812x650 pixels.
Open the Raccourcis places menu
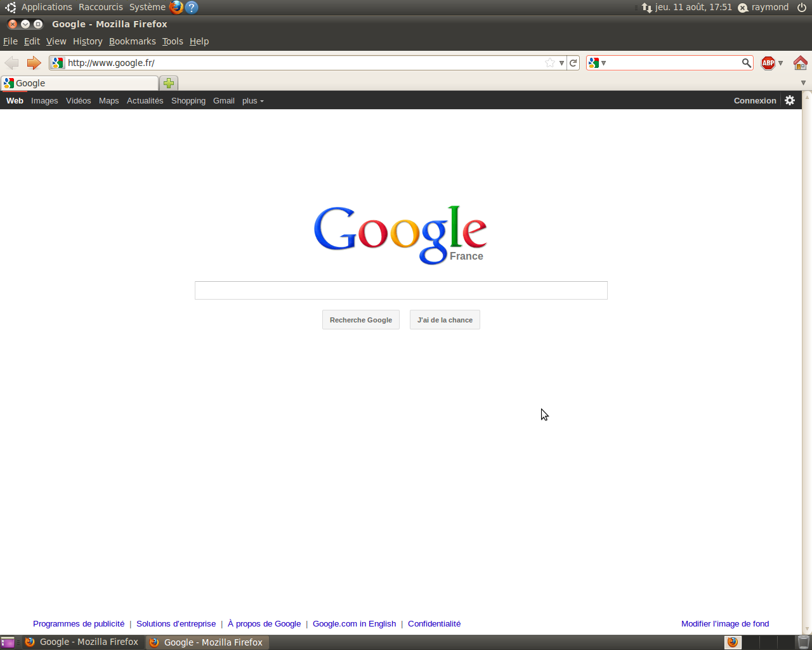(x=101, y=8)
